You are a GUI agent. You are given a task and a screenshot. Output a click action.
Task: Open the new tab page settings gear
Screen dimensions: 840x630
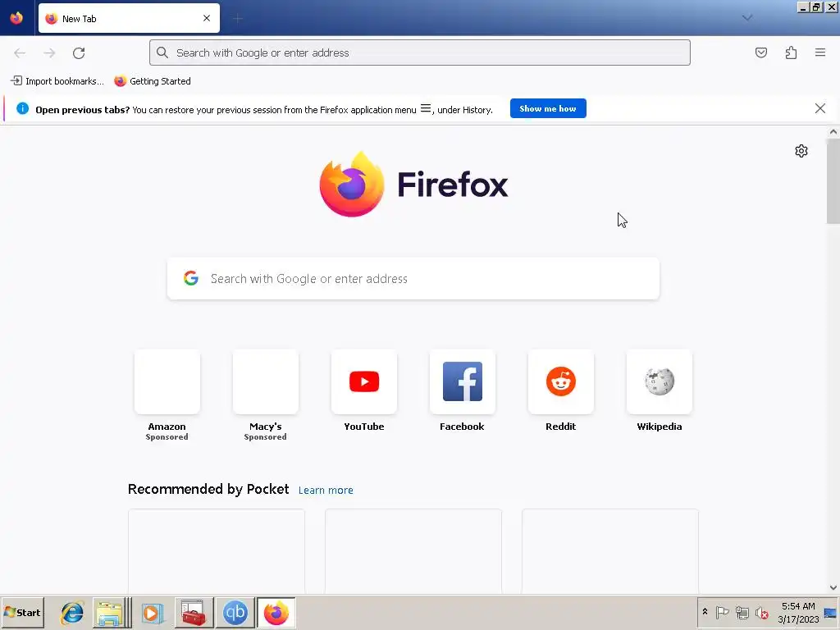801,151
